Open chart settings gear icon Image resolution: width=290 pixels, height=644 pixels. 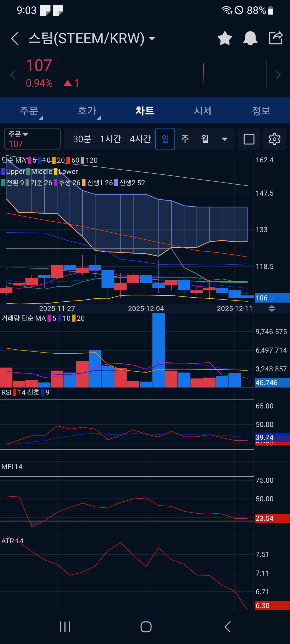tap(274, 139)
